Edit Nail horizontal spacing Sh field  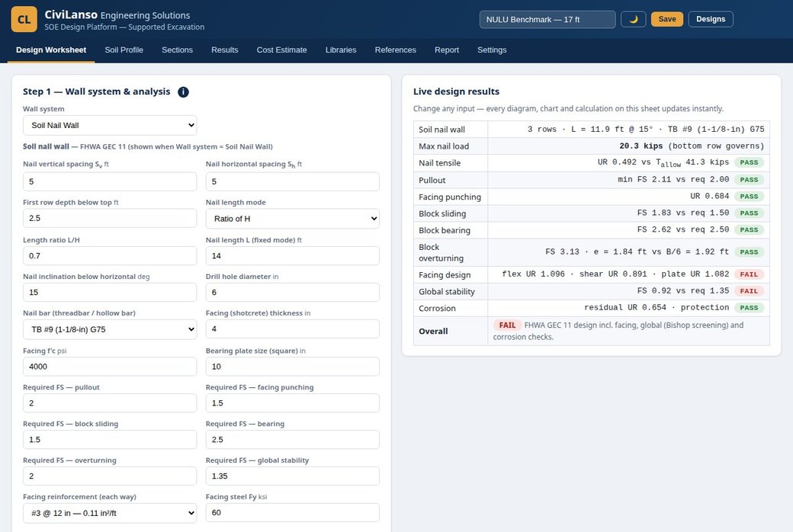click(292, 181)
